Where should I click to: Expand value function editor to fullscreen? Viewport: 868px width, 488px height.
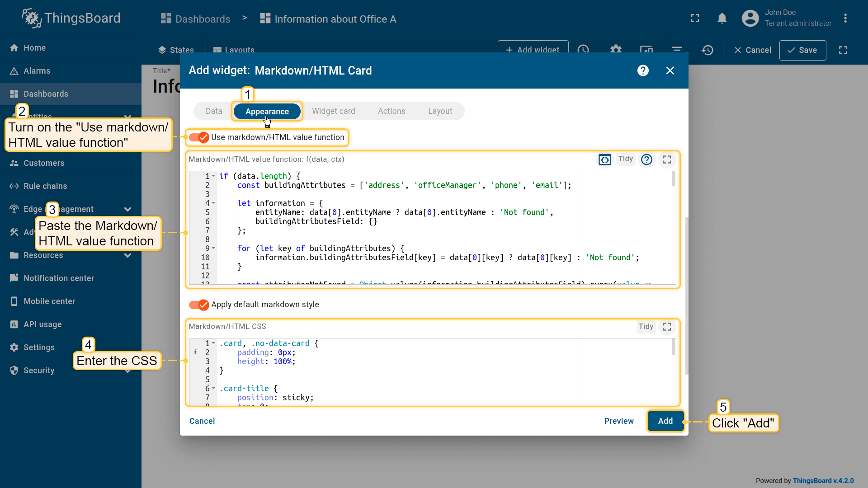[x=667, y=160]
